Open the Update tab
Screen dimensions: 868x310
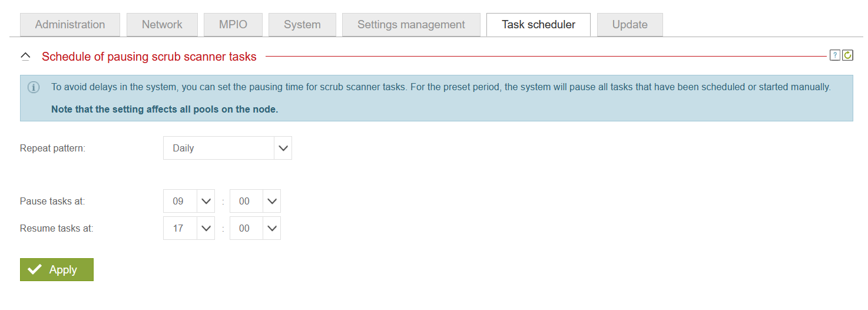pyautogui.click(x=630, y=25)
